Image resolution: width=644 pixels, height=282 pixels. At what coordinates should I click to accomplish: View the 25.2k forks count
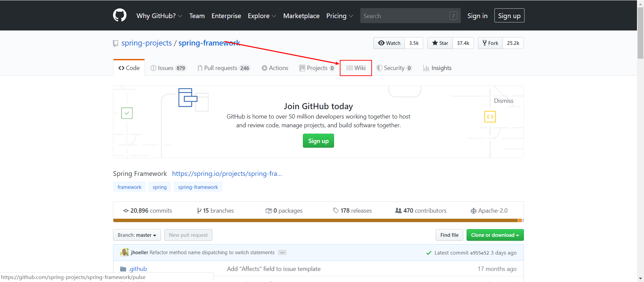click(513, 43)
